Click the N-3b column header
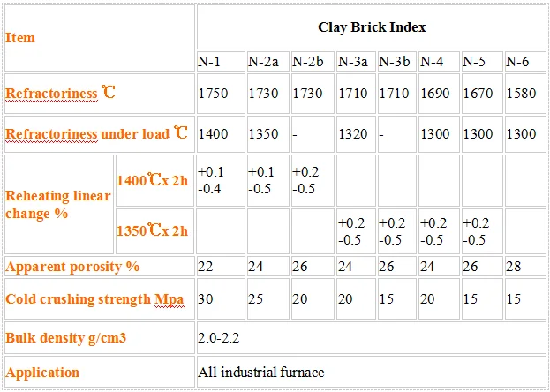The image size is (550, 392). tap(395, 62)
